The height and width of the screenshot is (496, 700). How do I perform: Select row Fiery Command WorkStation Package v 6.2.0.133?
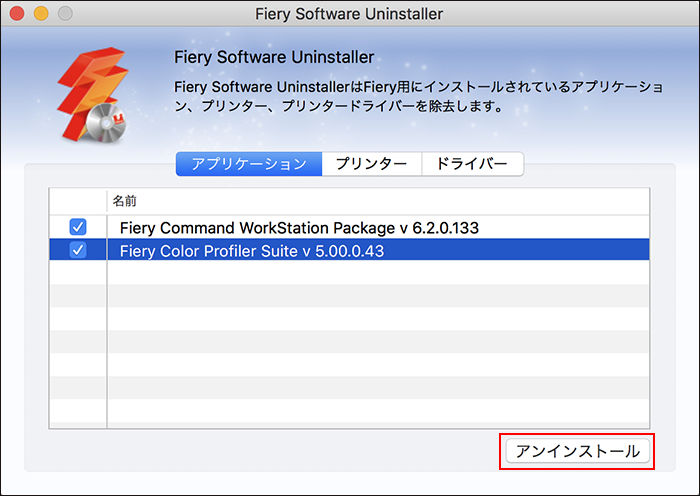pos(349,227)
